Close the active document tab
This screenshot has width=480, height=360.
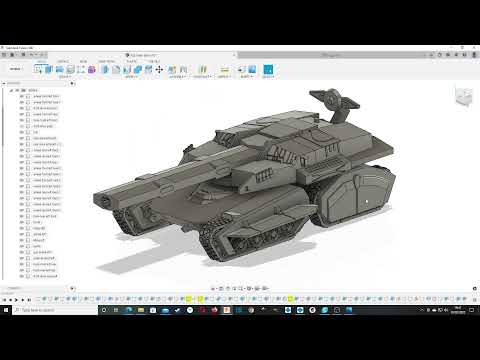click(x=234, y=55)
